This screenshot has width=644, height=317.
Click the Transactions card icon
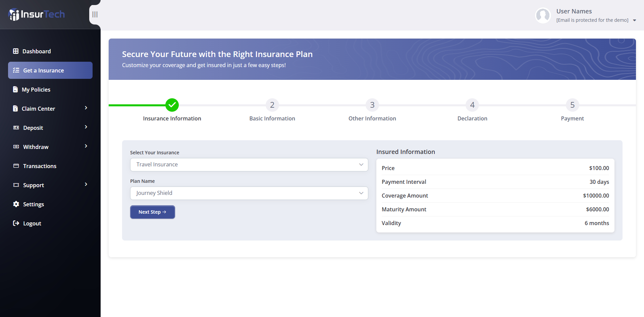pyautogui.click(x=16, y=166)
